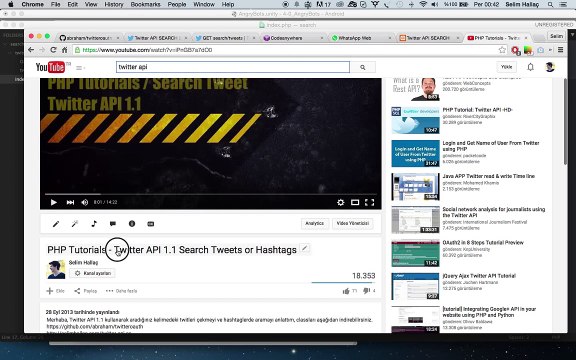Click the Analytics button
Screen dimensions: 576x360
pos(315,223)
